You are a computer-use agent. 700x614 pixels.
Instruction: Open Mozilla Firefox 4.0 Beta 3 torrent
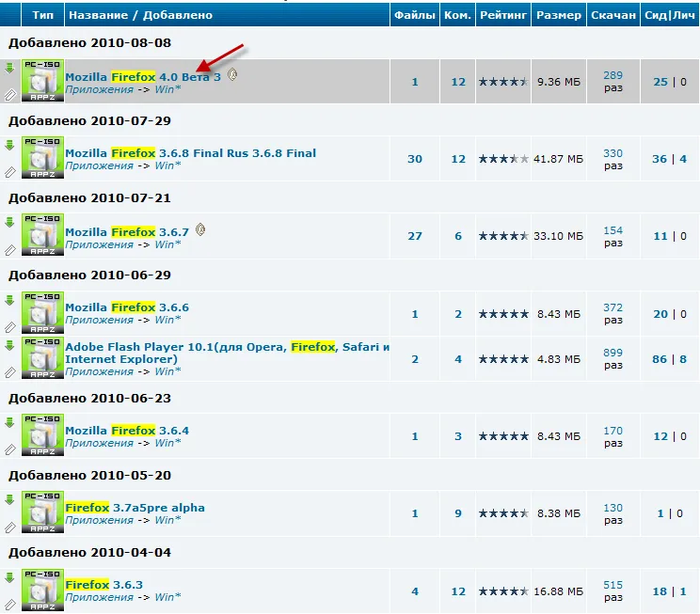(143, 77)
